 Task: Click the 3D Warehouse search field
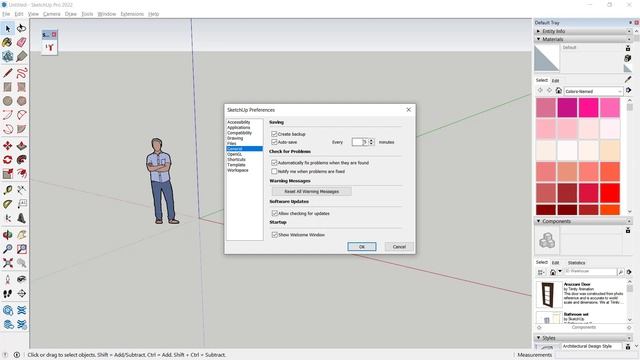pos(590,271)
